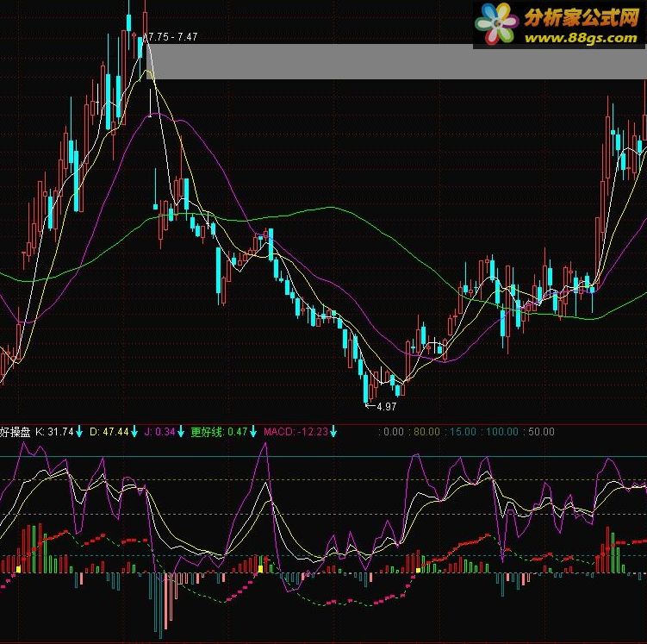
Task: Select the D: 47.44 readout
Action: point(109,432)
